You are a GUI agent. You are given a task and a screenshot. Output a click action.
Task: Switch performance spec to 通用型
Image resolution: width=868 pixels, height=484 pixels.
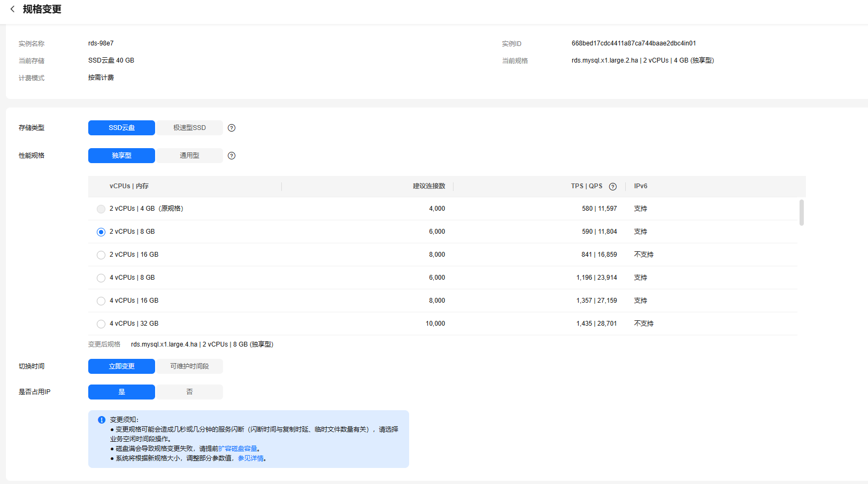click(x=189, y=156)
